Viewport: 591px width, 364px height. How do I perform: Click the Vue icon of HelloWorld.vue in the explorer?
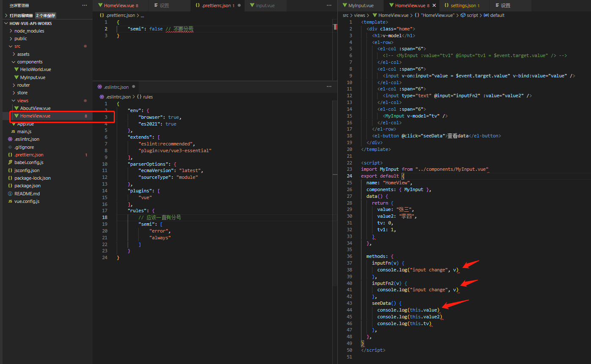pyautogui.click(x=16, y=69)
